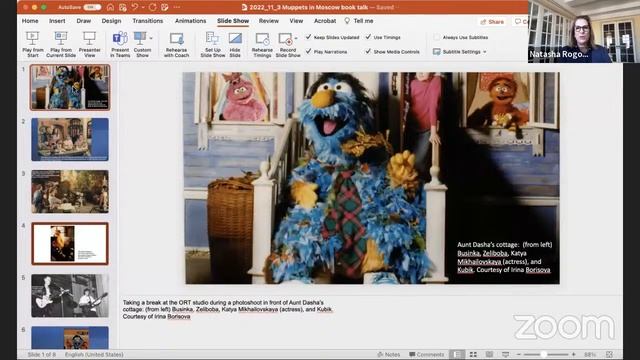
Task: Enable Always Use Subtitles
Action: click(436, 37)
